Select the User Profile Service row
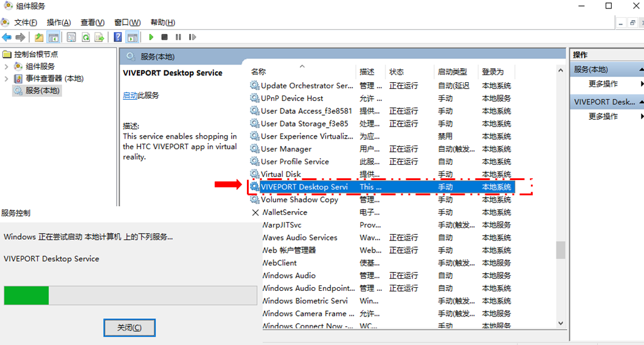 tap(382, 161)
